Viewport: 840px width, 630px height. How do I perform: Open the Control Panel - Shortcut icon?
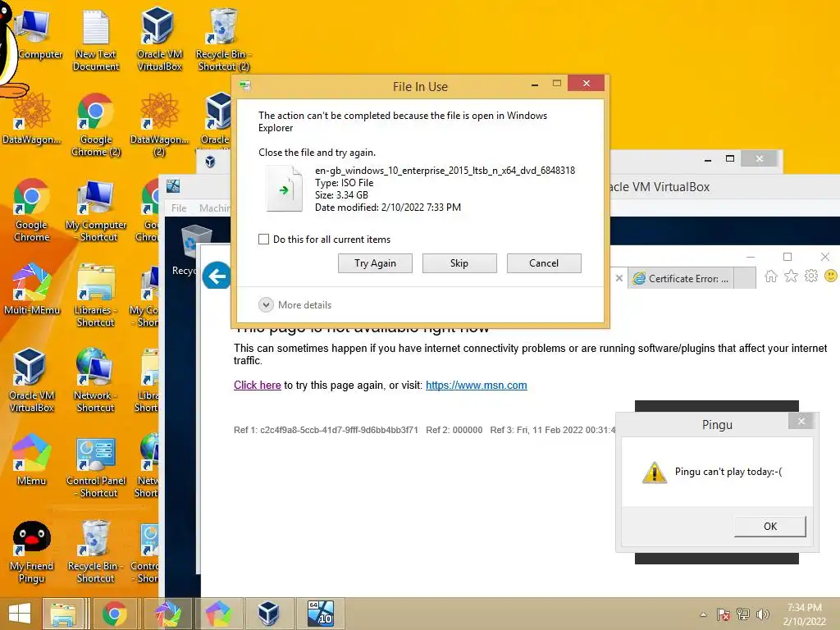[96, 466]
